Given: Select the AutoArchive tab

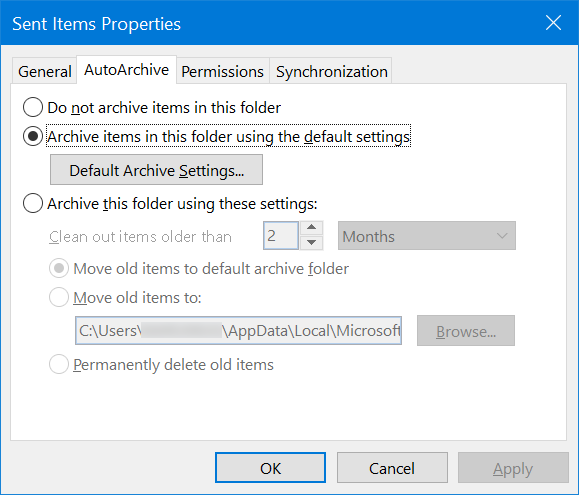Looking at the screenshot, I should coord(126,69).
